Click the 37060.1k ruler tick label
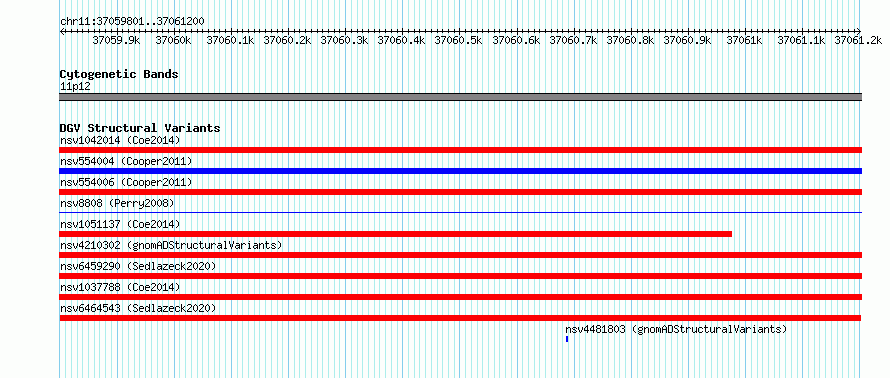The width and height of the screenshot is (890, 378). [x=231, y=40]
